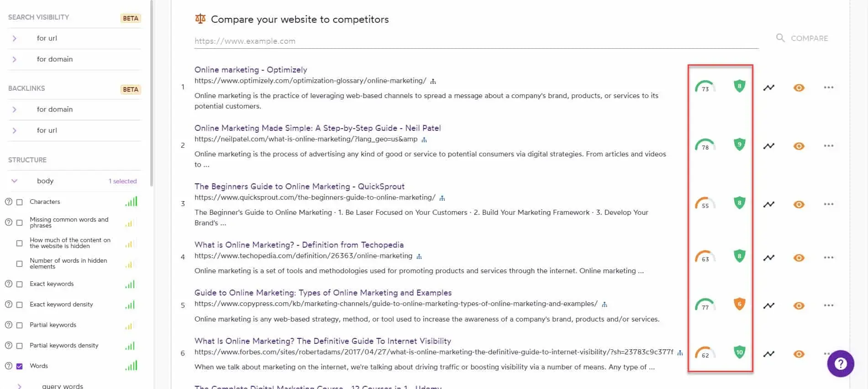Expand Backlinks for domain section
The width and height of the screenshot is (868, 389).
tap(15, 109)
